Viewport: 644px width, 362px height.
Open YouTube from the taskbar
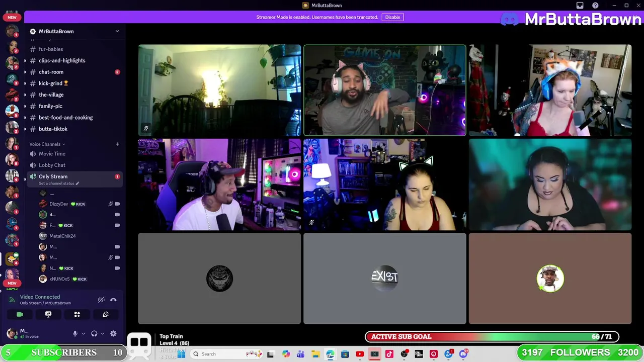click(360, 354)
